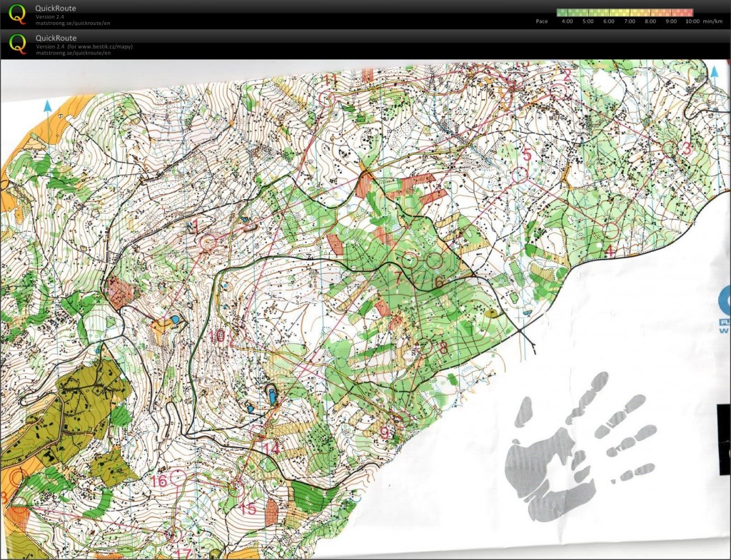Click control circle 4 near the map edge
731x560 pixels.
610,230
